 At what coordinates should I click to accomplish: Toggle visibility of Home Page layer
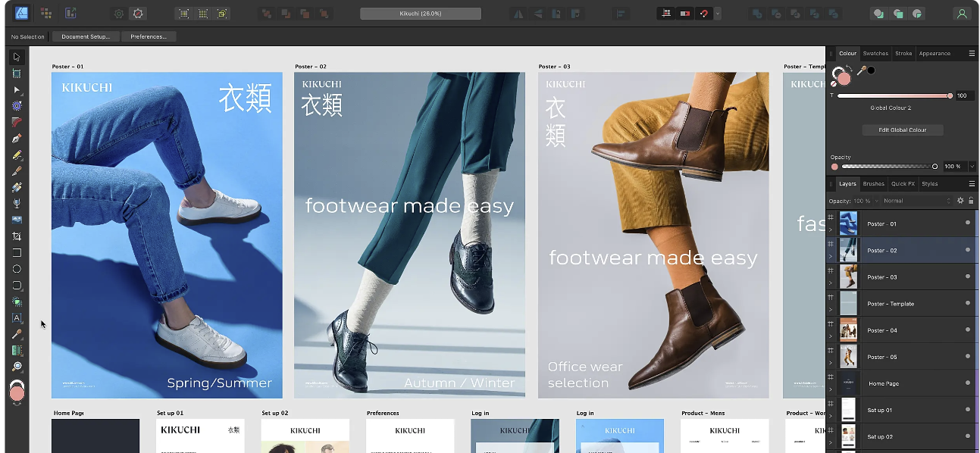pos(968,383)
